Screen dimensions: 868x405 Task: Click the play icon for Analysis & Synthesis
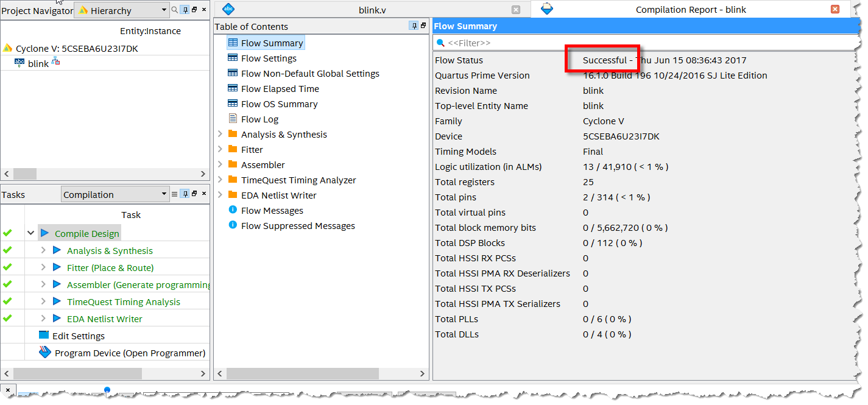[x=57, y=250]
